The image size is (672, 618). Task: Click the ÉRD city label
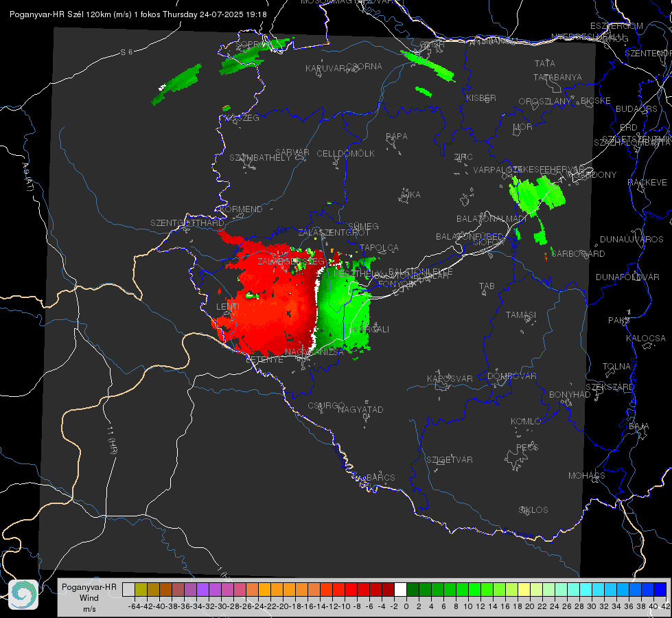[629, 128]
